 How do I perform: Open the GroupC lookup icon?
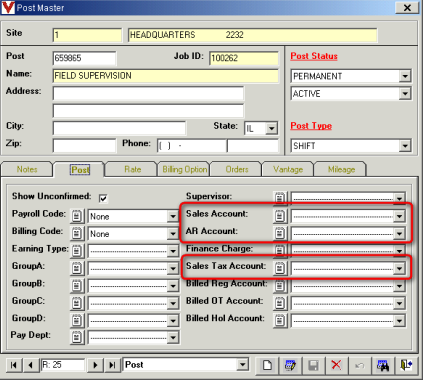[x=77, y=303]
